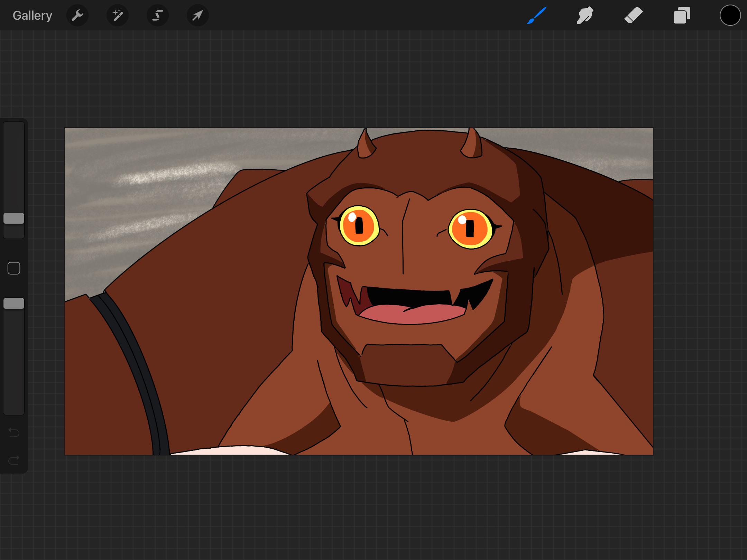747x560 pixels.
Task: Select the Brush tool
Action: [537, 15]
